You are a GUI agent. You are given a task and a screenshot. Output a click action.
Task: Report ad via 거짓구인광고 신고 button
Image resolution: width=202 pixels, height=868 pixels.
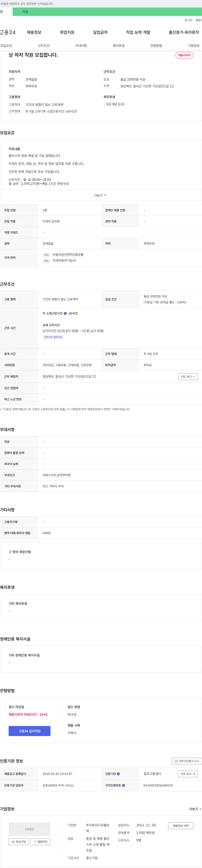click(187, 761)
